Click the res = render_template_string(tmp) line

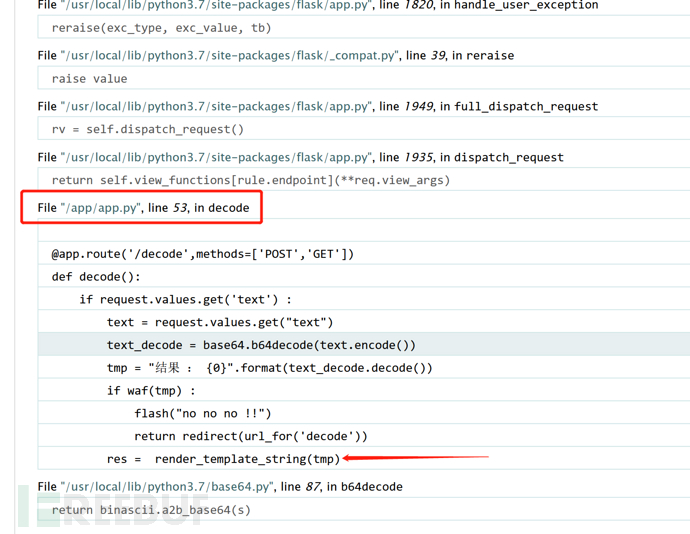pyautogui.click(x=223, y=459)
